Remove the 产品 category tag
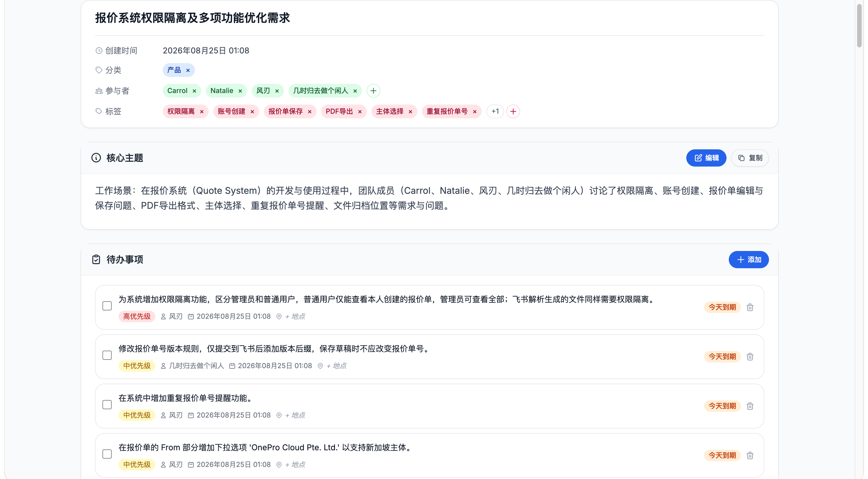Screen dimensions: 868x479 pyautogui.click(x=188, y=70)
